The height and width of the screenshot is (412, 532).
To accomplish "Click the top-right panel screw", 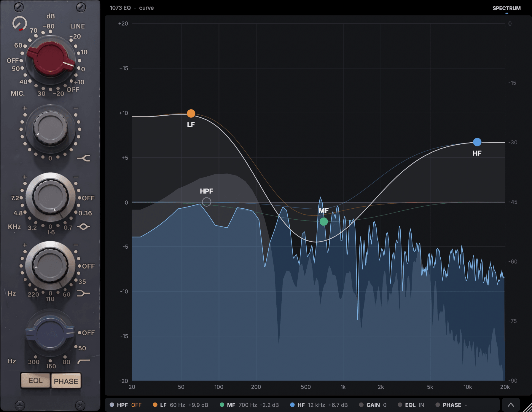I will coord(81,7).
